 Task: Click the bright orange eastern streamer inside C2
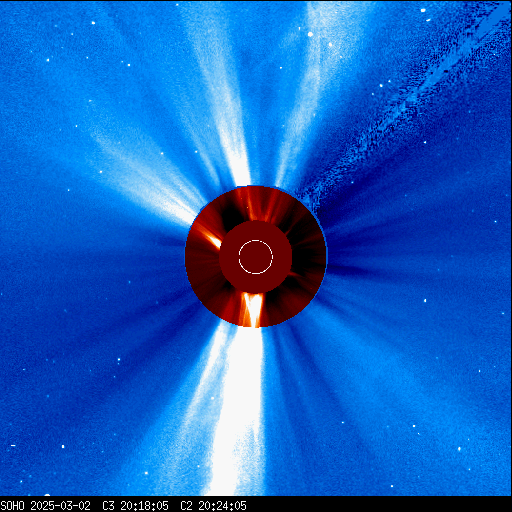(x=208, y=235)
